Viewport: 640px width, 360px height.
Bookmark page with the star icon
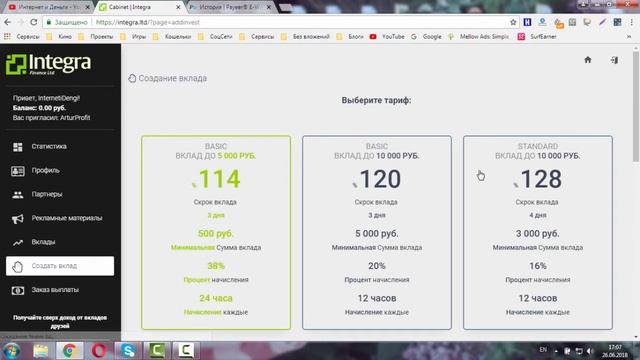click(x=513, y=22)
